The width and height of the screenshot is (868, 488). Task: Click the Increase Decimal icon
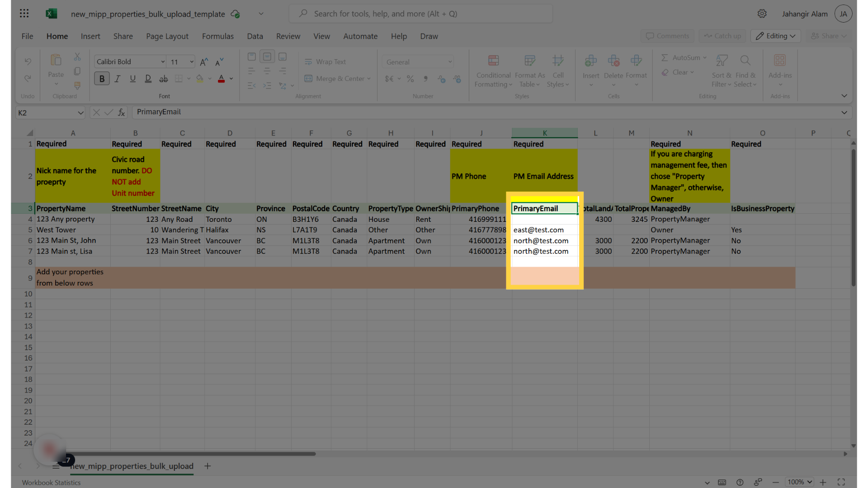457,79
